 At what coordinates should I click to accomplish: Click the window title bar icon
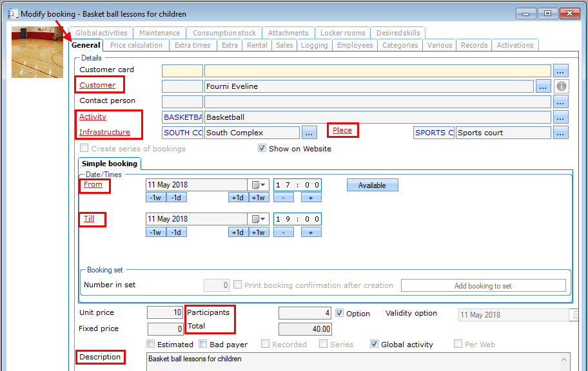[x=13, y=14]
